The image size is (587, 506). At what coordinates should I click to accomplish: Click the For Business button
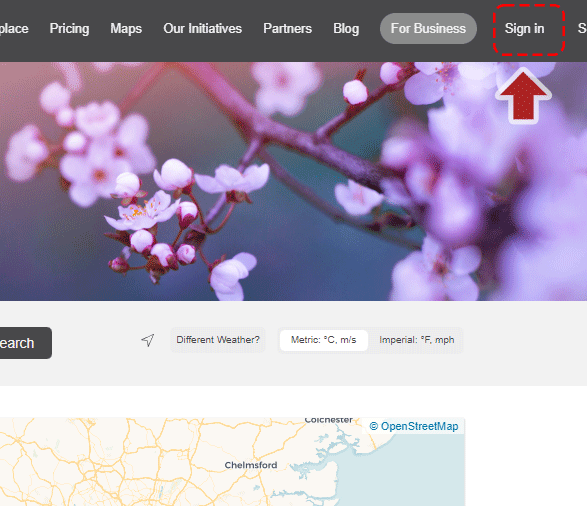428,28
